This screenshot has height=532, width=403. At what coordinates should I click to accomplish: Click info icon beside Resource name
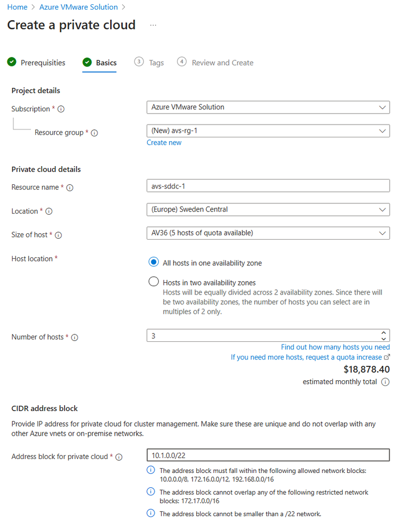coord(70,187)
